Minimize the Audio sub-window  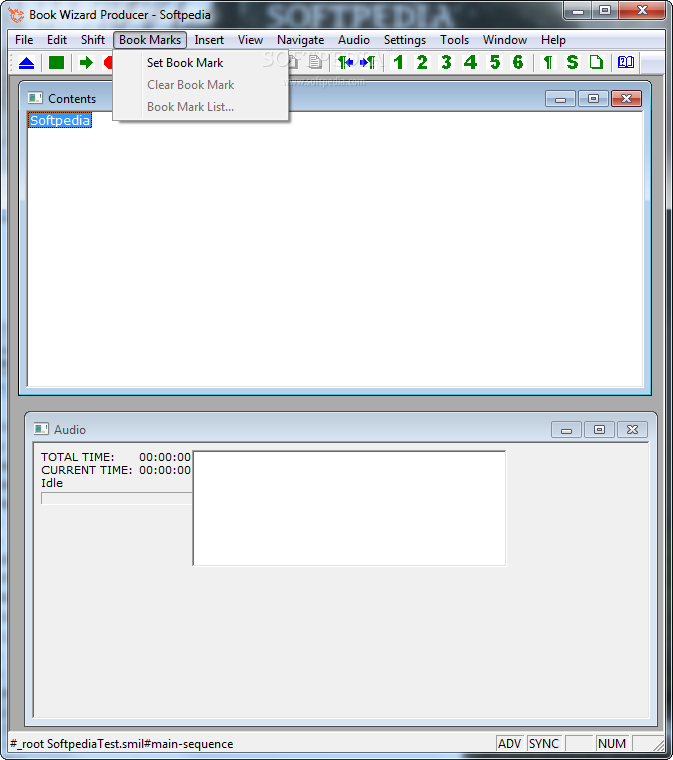pos(566,429)
